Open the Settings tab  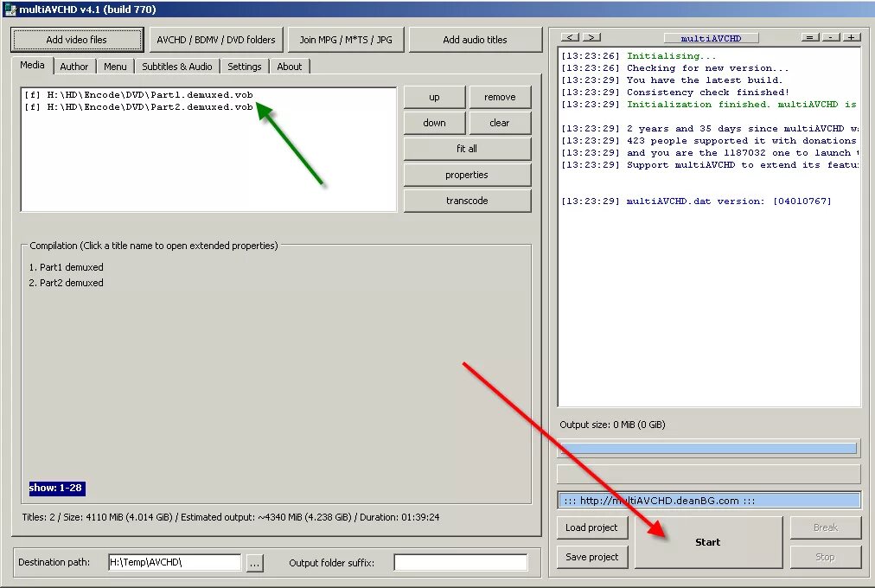click(245, 67)
